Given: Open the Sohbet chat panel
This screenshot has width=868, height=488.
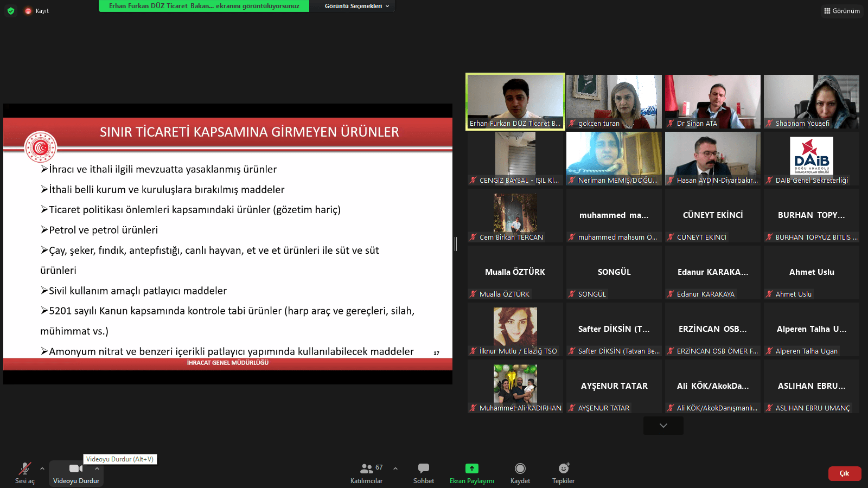Looking at the screenshot, I should pos(423,473).
